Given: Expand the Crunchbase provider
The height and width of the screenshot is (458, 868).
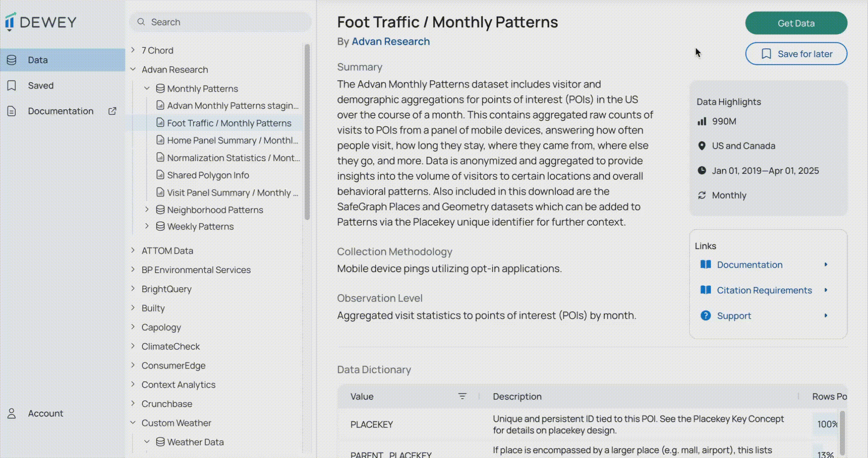Looking at the screenshot, I should pos(133,403).
